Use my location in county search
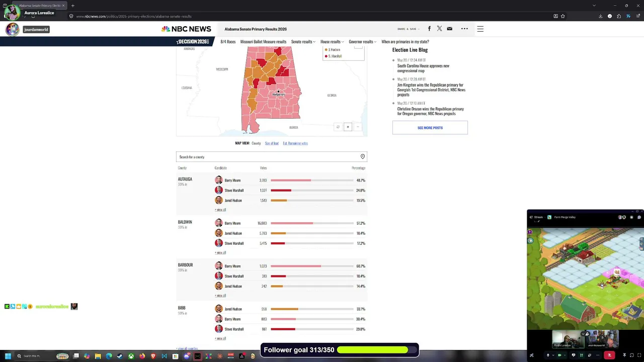This screenshot has width=644, height=362. click(362, 157)
